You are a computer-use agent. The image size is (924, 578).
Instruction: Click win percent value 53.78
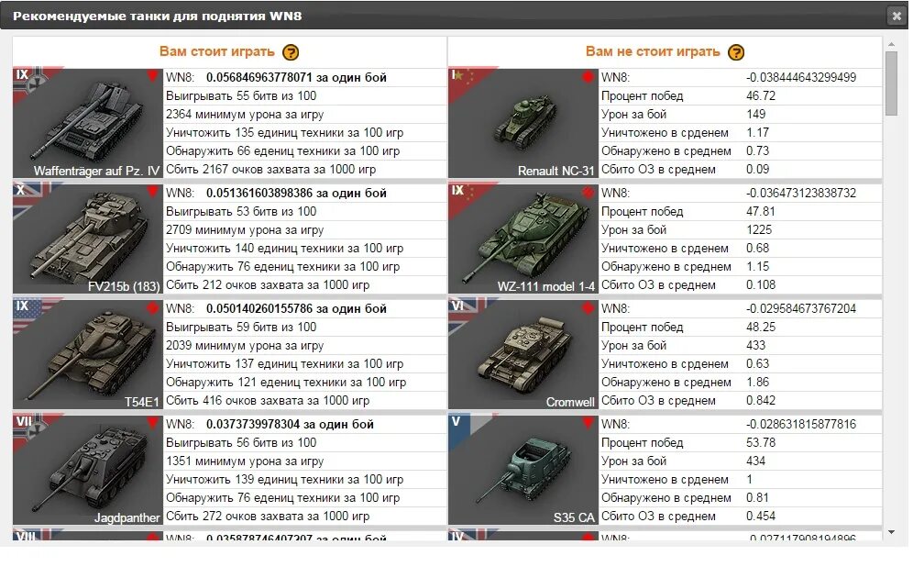point(761,443)
